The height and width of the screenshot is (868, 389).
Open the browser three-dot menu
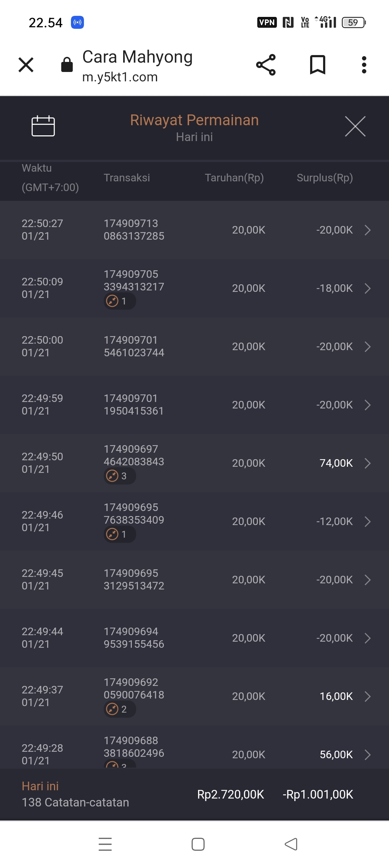tap(364, 65)
